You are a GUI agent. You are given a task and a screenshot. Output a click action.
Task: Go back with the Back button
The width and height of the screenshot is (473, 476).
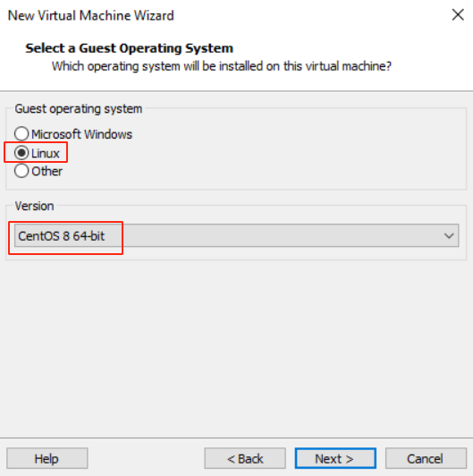(245, 458)
